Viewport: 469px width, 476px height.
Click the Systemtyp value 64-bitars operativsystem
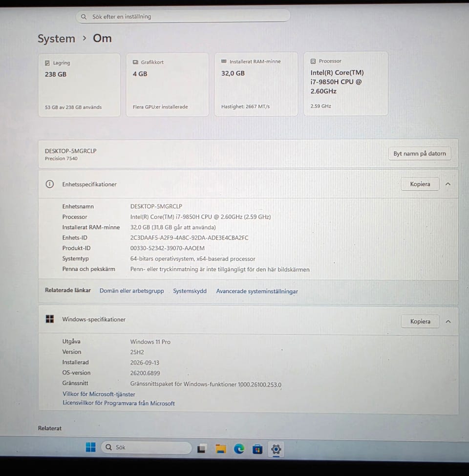point(193,259)
